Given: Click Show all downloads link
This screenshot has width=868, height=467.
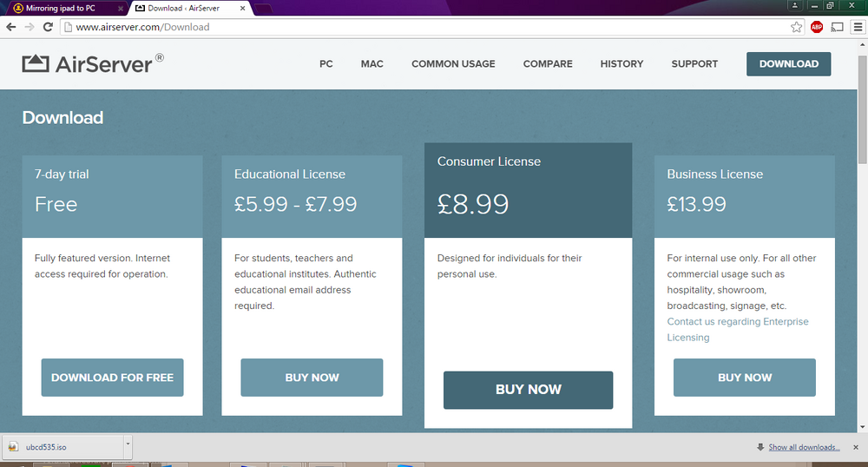Looking at the screenshot, I should coord(804,447).
